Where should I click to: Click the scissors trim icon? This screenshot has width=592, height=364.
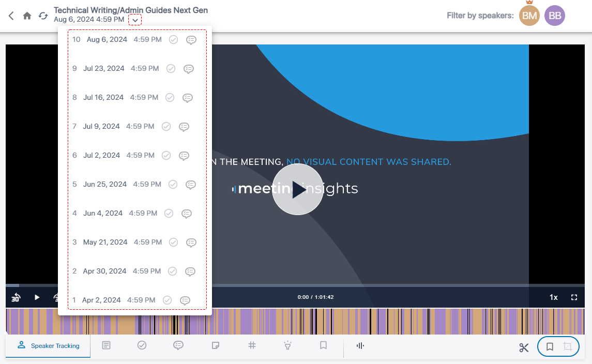524,347
